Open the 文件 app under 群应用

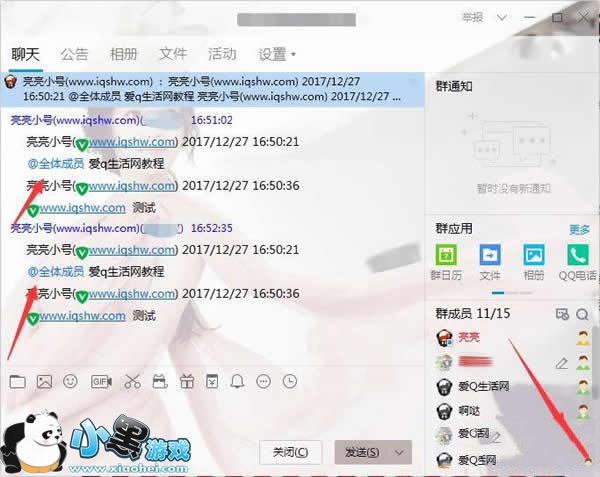(x=490, y=263)
